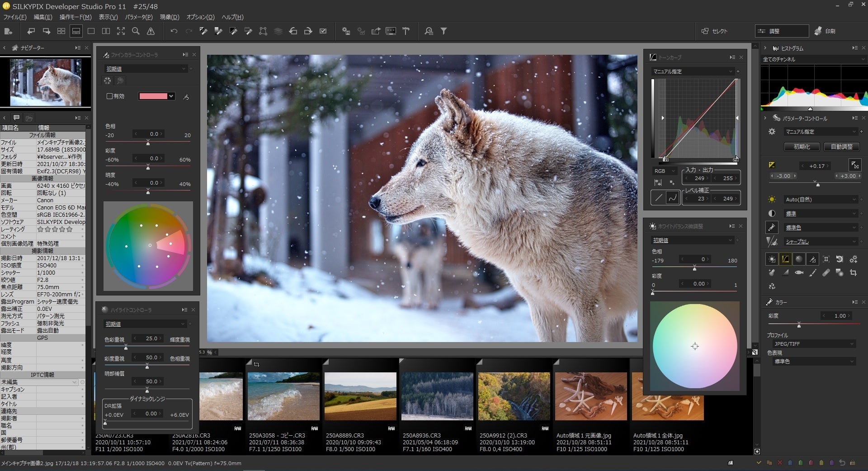868x471 pixels.
Task: Select the 250A8936.CR3 forest thumbnail
Action: 437,396
